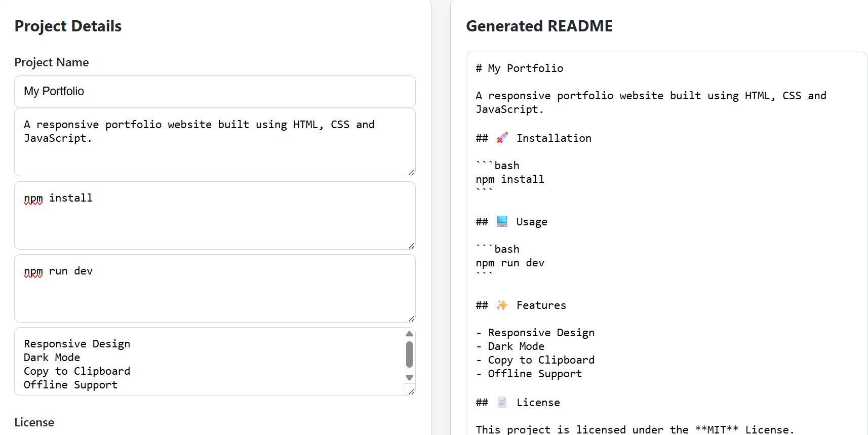868x435 pixels.
Task: Click "Offline Support" line in features textarea
Action: tap(70, 385)
